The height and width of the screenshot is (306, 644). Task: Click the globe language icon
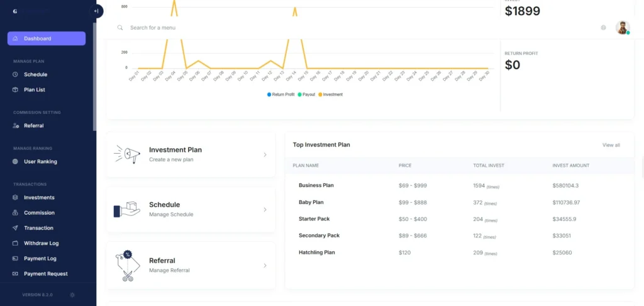click(603, 28)
